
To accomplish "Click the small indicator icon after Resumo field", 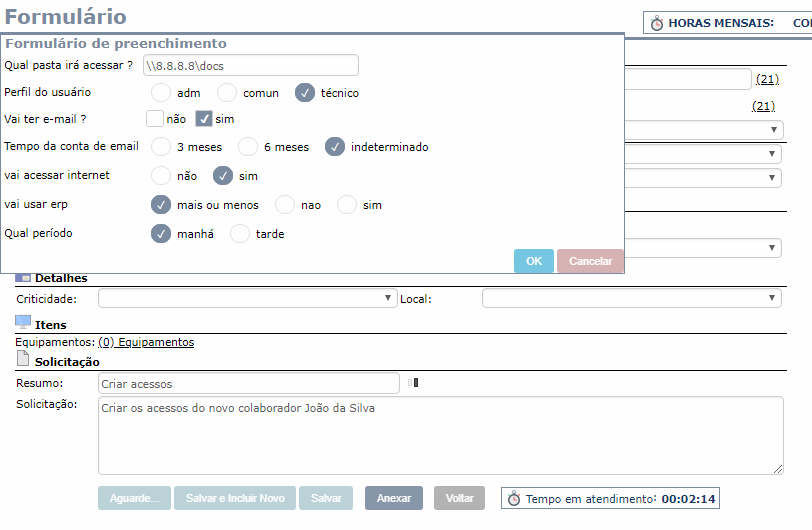I will pyautogui.click(x=414, y=382).
